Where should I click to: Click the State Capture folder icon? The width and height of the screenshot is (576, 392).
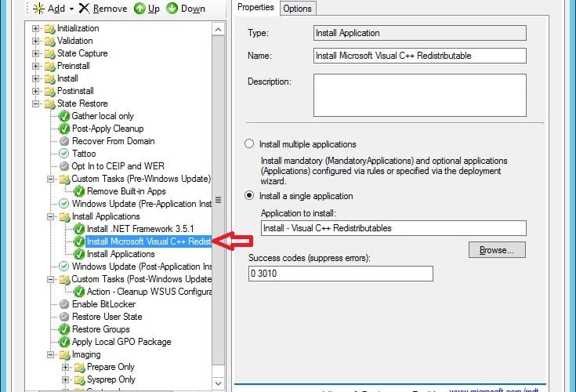click(49, 53)
